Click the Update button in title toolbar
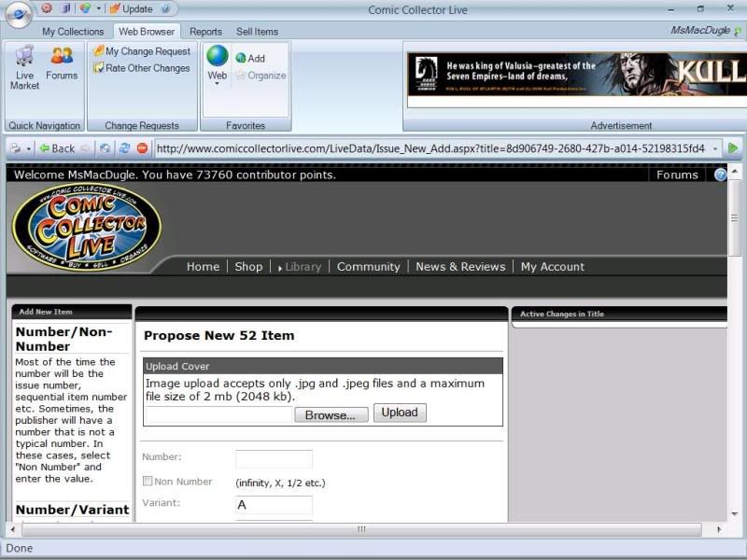747x560 pixels. [131, 8]
